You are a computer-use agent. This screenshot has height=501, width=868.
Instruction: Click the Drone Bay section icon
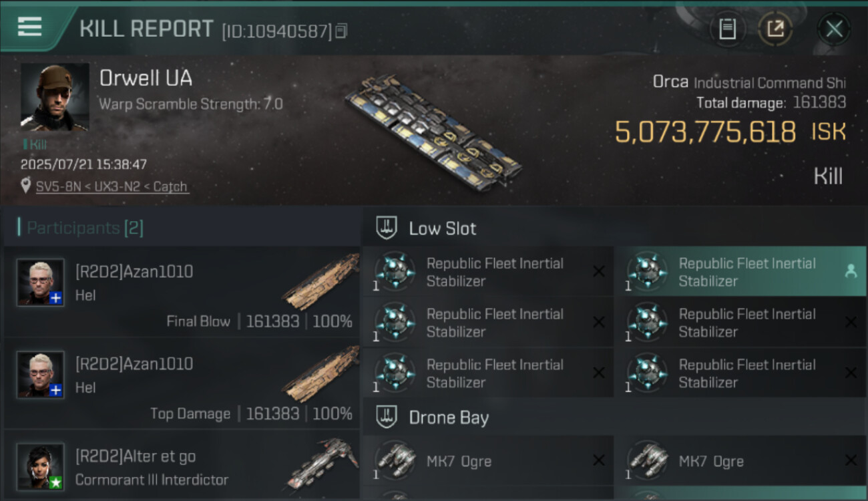[387, 418]
